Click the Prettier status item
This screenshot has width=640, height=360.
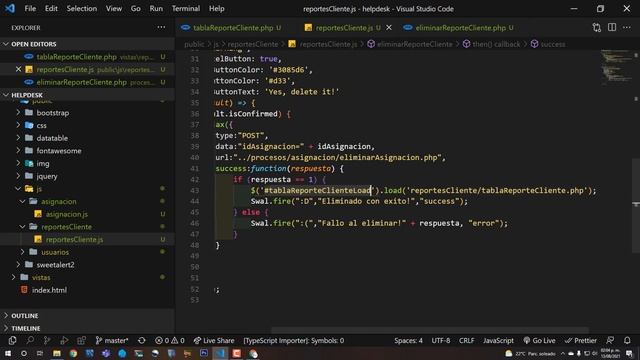[x=580, y=340]
